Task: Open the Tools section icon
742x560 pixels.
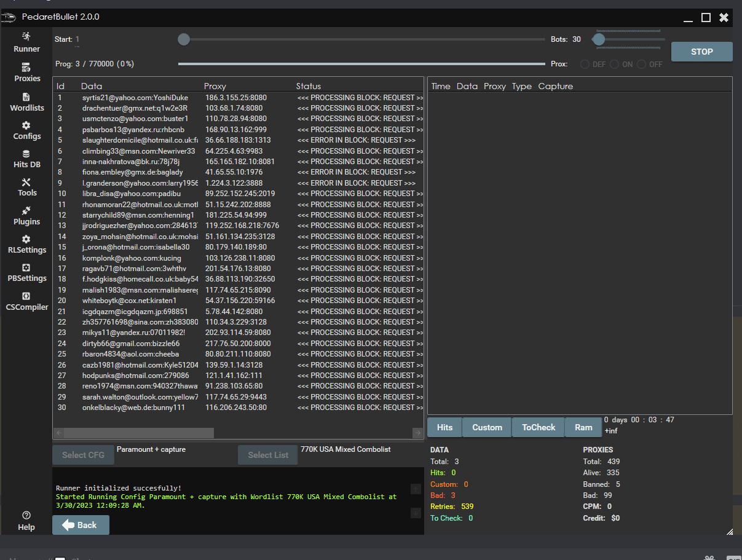Action: click(26, 183)
